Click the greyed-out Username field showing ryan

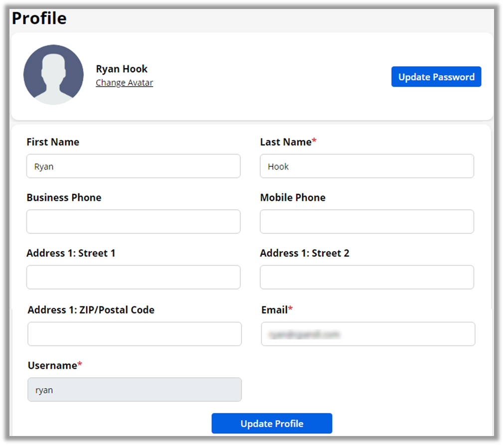tap(135, 390)
